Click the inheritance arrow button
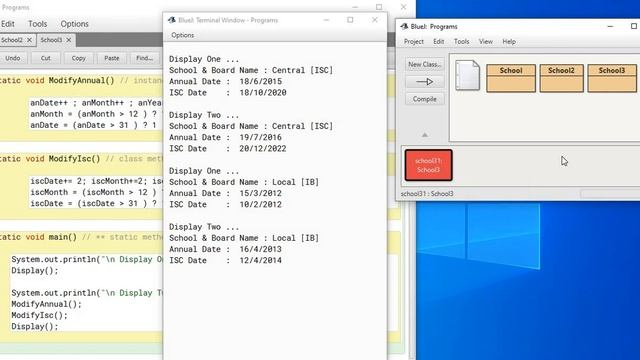The width and height of the screenshot is (640, 360). 424,82
